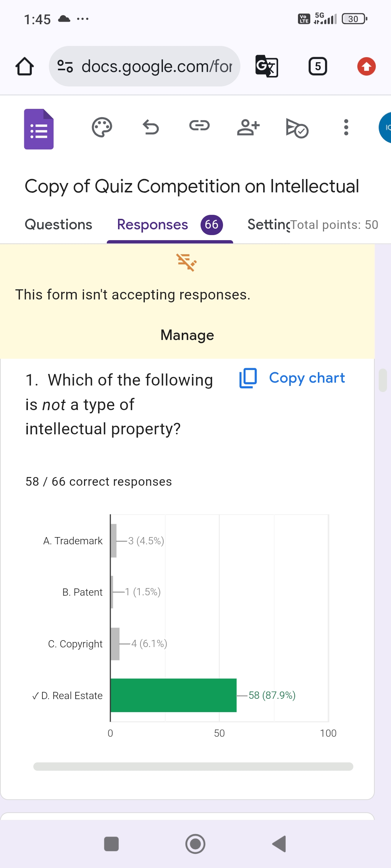Click the publish/send form icon
The height and width of the screenshot is (868, 391).
(x=297, y=128)
